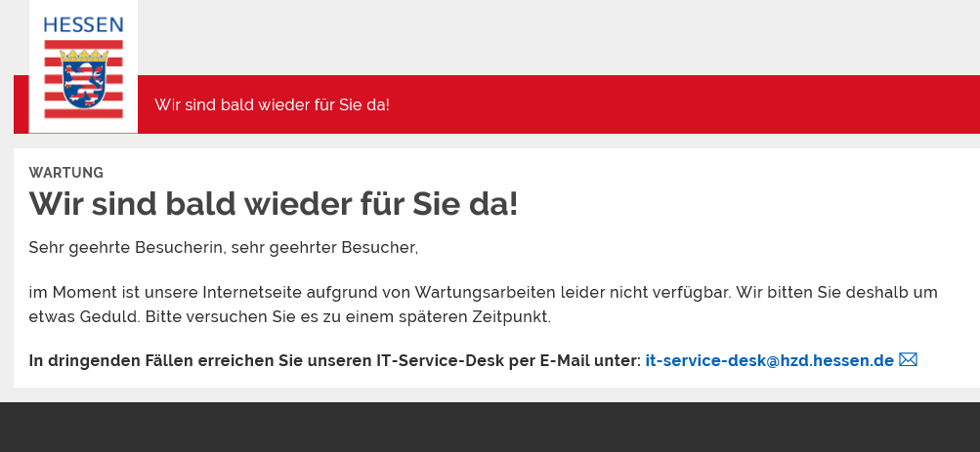Screen dimensions: 980x452
Task: Open the it-service-desk@hzd.hessen.de email link
Action: coord(769,361)
